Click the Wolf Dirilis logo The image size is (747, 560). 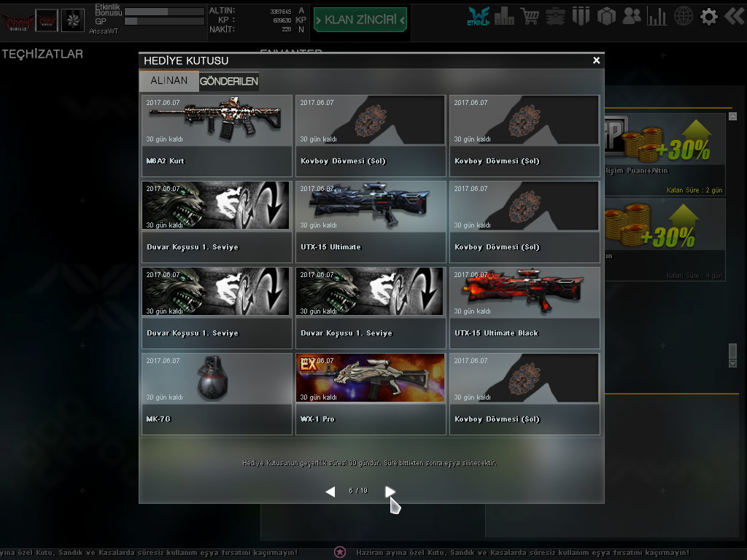tap(18, 21)
